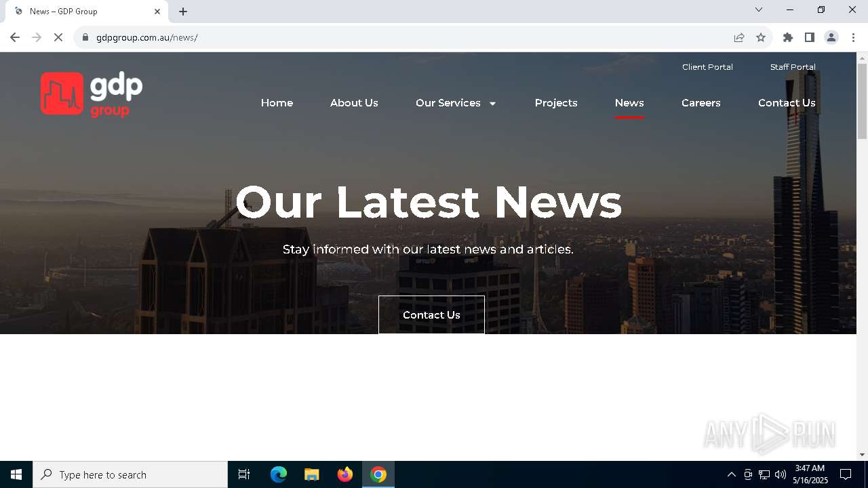This screenshot has height=488, width=868.
Task: Open the Extensions puzzle icon
Action: 788,37
